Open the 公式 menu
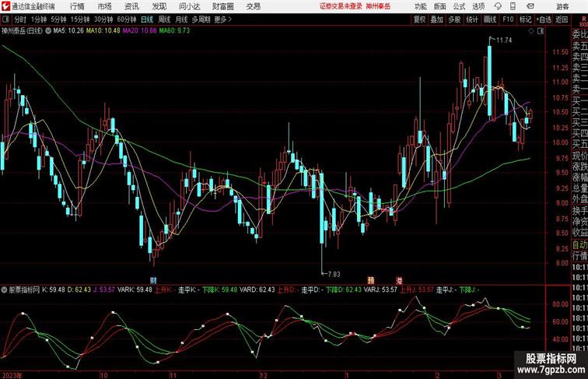588x379 pixels. coord(459,6)
